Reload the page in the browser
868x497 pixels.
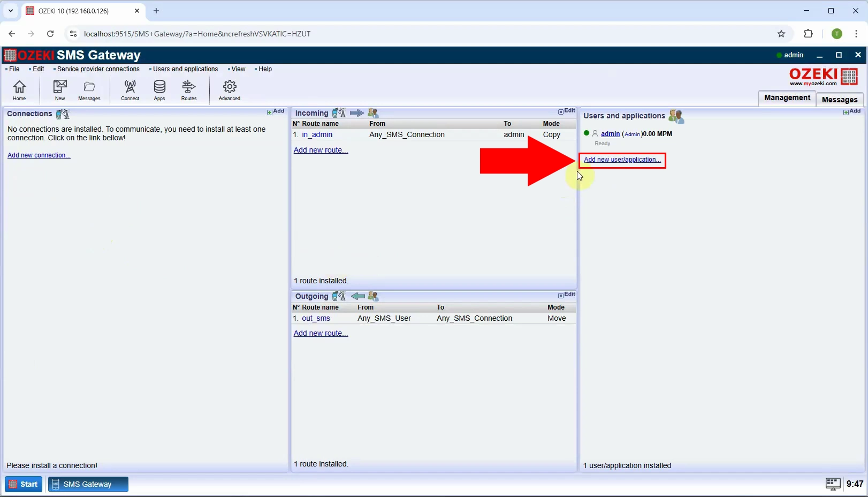[x=50, y=34]
